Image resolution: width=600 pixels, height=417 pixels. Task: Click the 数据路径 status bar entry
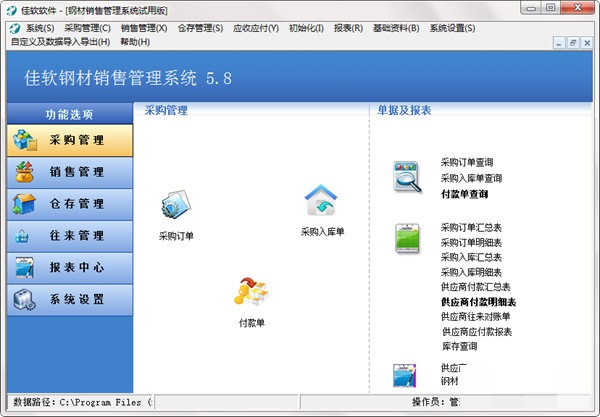(x=83, y=402)
